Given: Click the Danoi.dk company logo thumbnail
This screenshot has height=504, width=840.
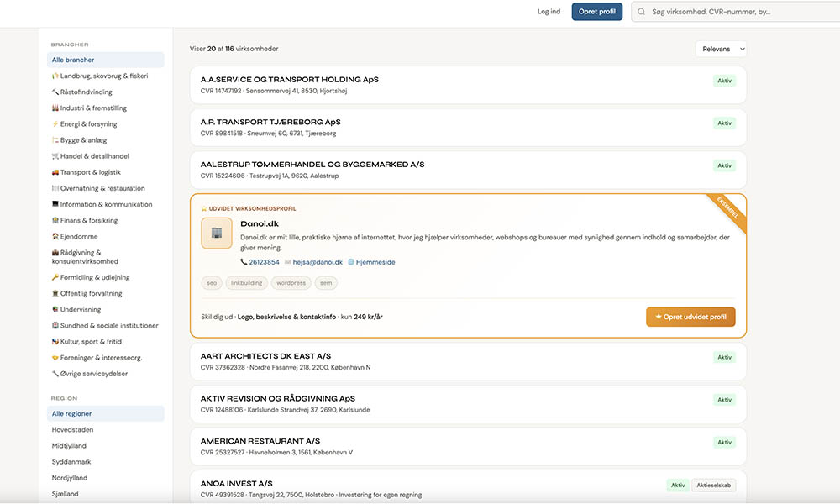Looking at the screenshot, I should (x=217, y=233).
